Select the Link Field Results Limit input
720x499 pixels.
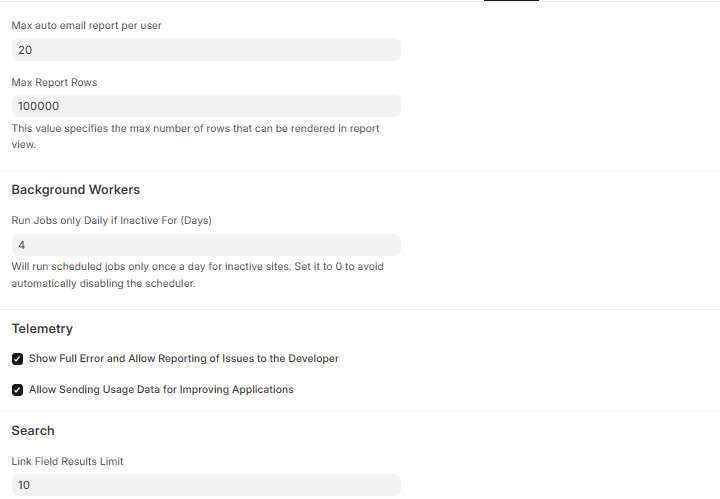[x=205, y=485]
